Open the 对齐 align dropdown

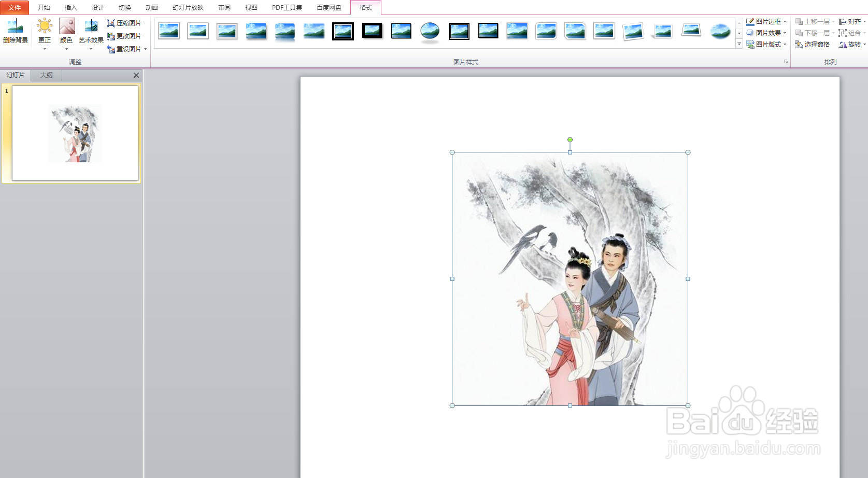click(x=852, y=21)
